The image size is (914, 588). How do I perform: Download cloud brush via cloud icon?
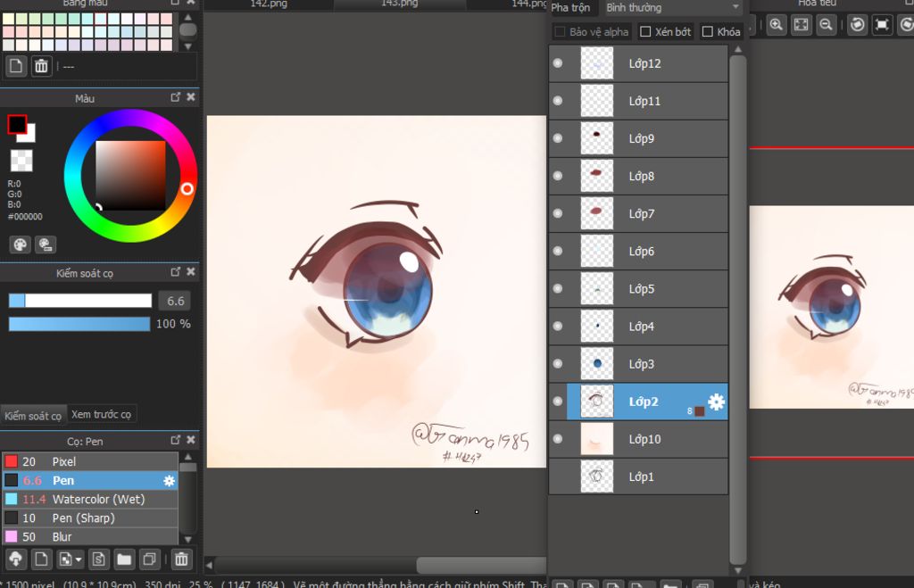(16, 559)
